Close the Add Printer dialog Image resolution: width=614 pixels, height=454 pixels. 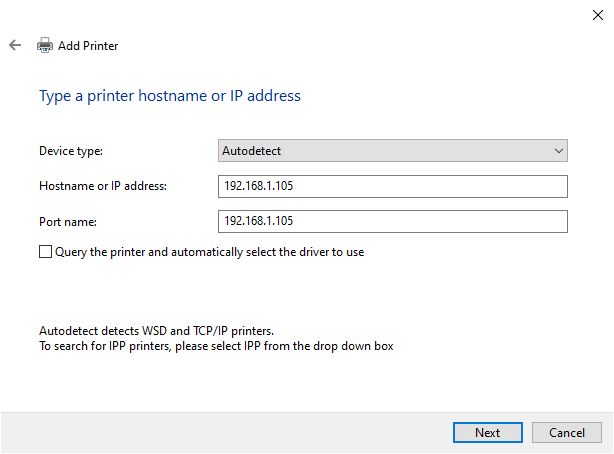click(598, 15)
